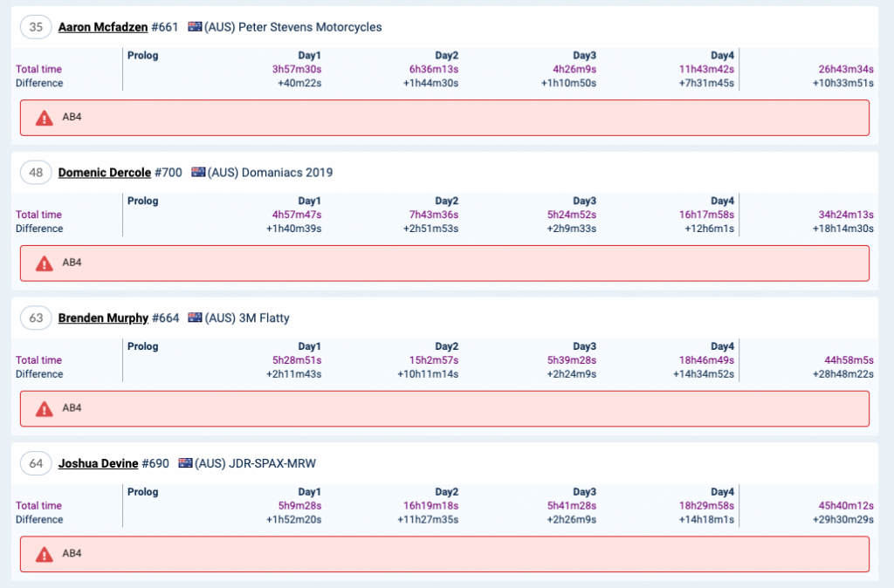
Task: Click position badge number 35
Action: [x=36, y=27]
